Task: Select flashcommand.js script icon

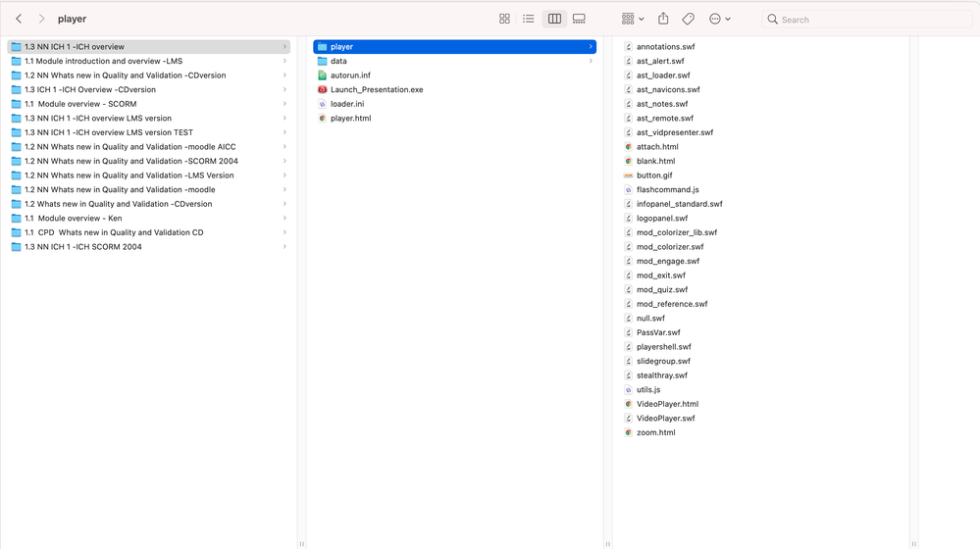Action: pos(629,190)
